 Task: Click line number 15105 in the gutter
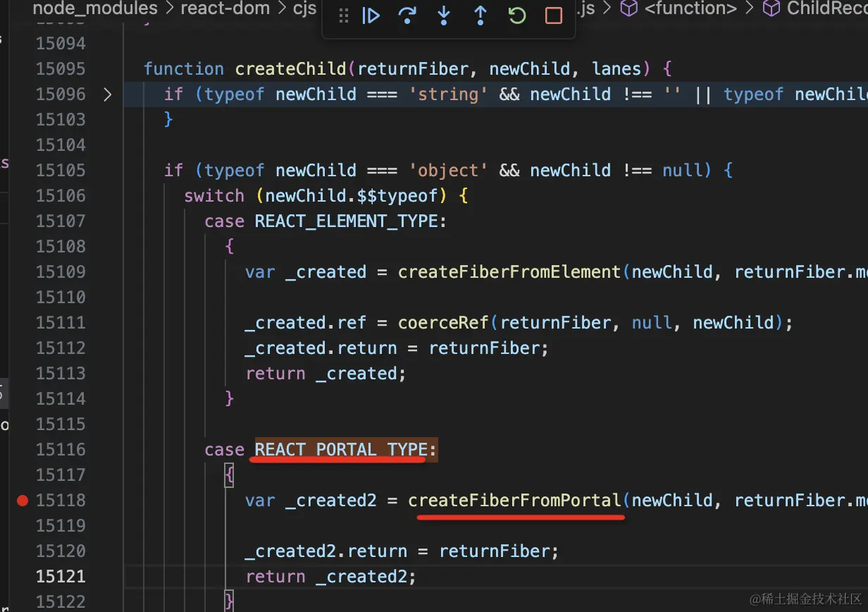click(60, 171)
